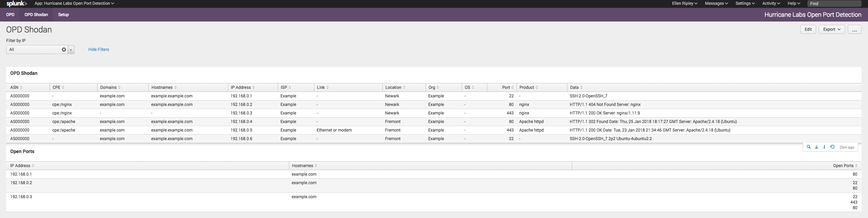Click the Filter by IP input box
Image resolution: width=868 pixels, height=218 pixels.
click(x=37, y=50)
